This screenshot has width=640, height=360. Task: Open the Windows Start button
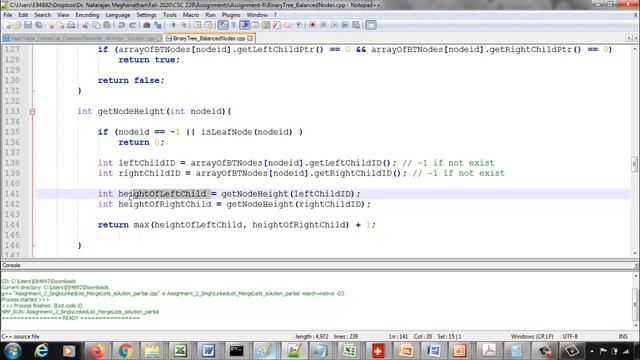[13, 351]
